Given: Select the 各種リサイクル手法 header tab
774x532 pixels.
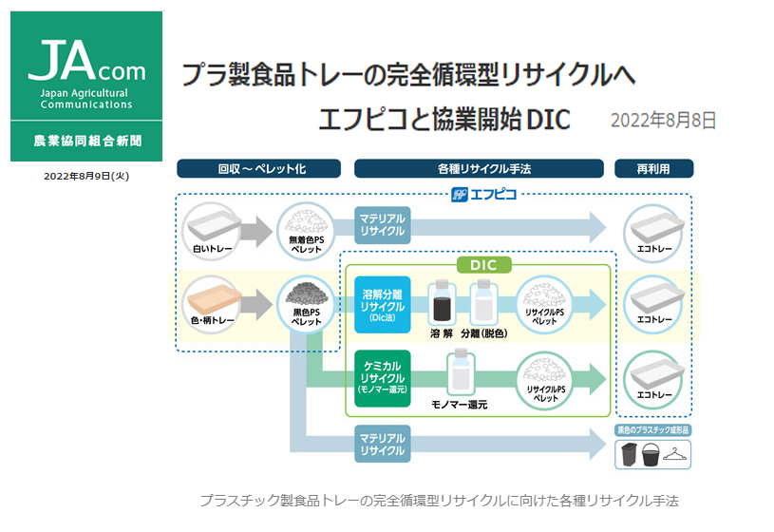Looking at the screenshot, I should [x=479, y=169].
